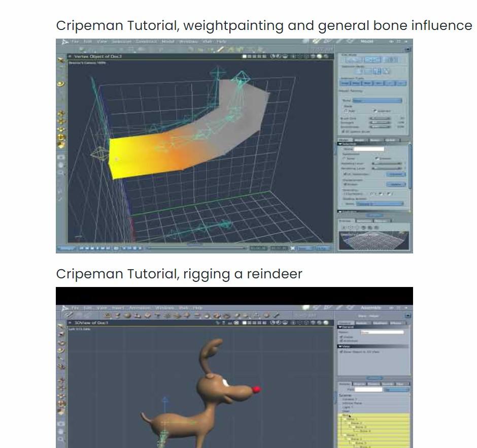
Task: Open the Bone dropdown in Weight Painting panel
Action: pyautogui.click(x=377, y=101)
